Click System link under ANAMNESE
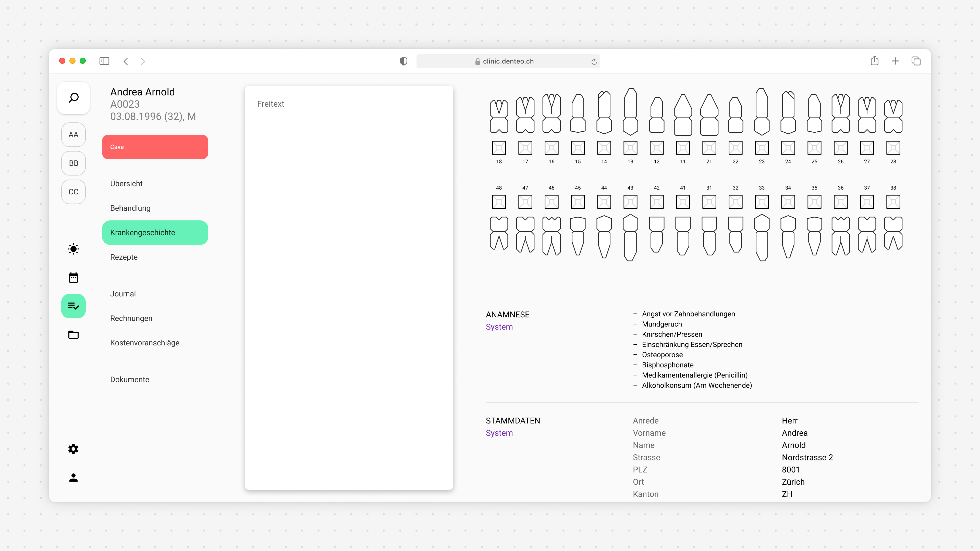Screen dimensions: 980x551 (499, 327)
